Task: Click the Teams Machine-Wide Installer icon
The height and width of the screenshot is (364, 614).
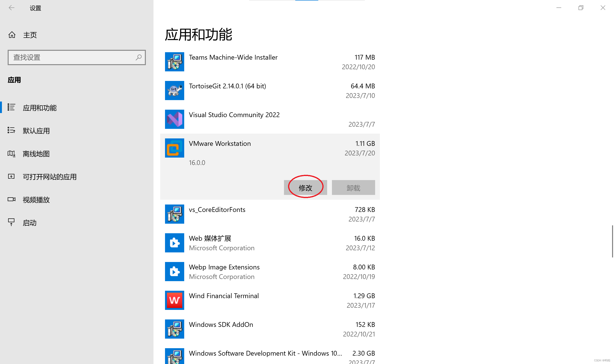Action: (x=174, y=62)
